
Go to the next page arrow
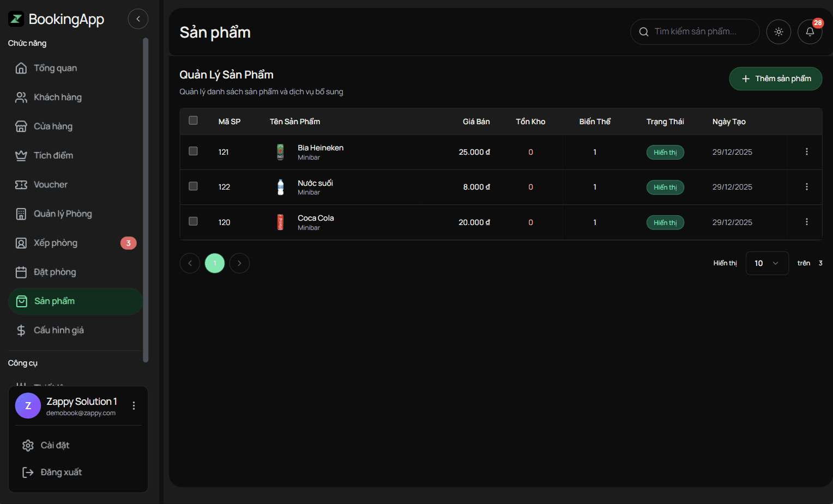[239, 263]
